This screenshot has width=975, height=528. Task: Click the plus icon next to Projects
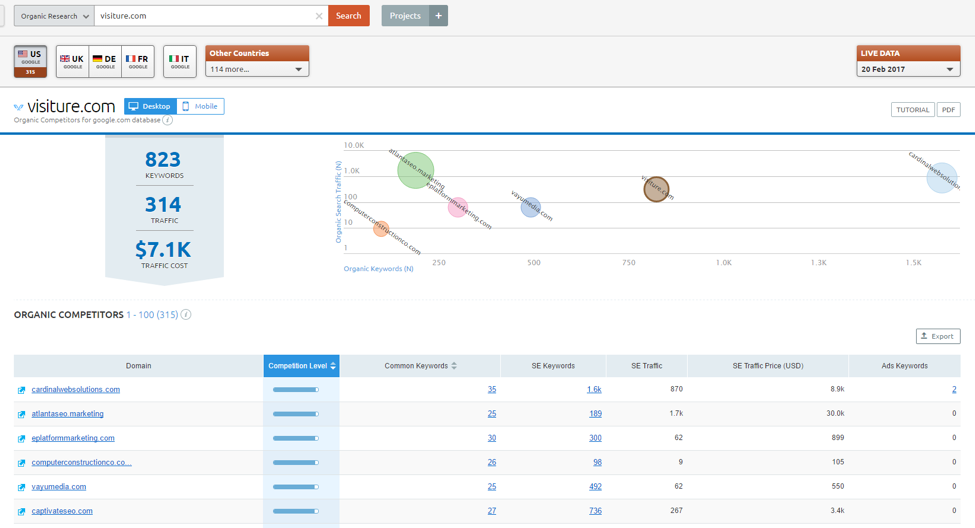[x=438, y=16]
